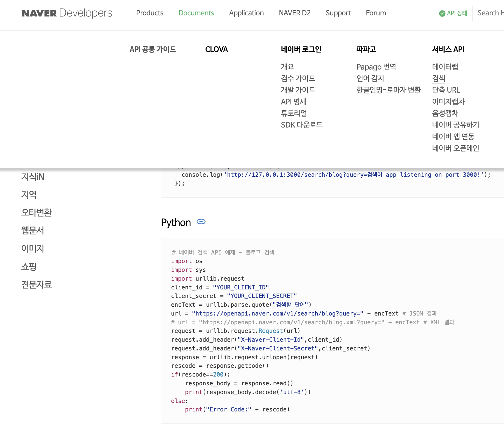Click the Python section heading
The width and height of the screenshot is (504, 437).
click(x=176, y=222)
